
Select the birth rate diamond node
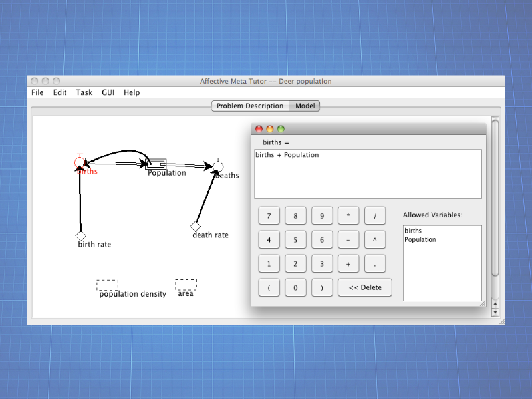(x=80, y=236)
